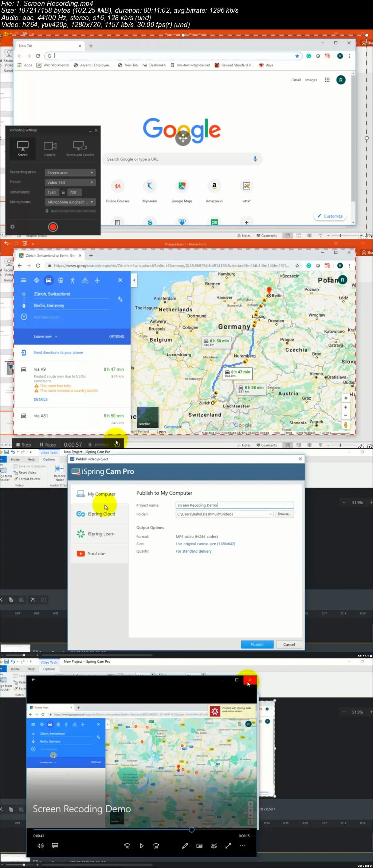Image resolution: width=373 pixels, height=868 pixels.
Task: Go back using video player back arrow
Action: point(33,680)
